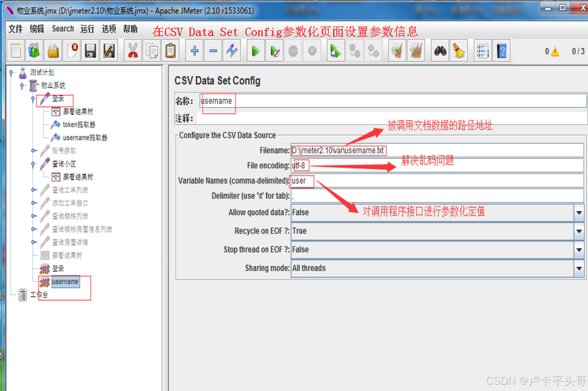Click the Copy toolbar icon

coord(152,51)
